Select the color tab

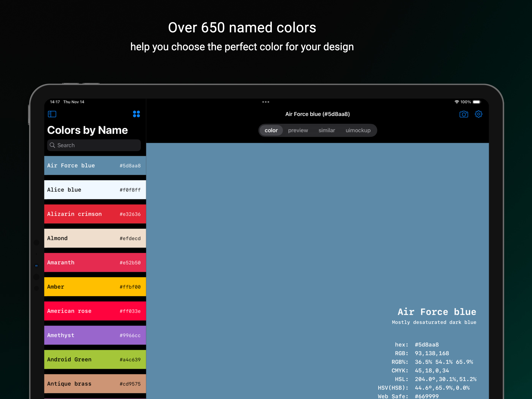pyautogui.click(x=271, y=130)
